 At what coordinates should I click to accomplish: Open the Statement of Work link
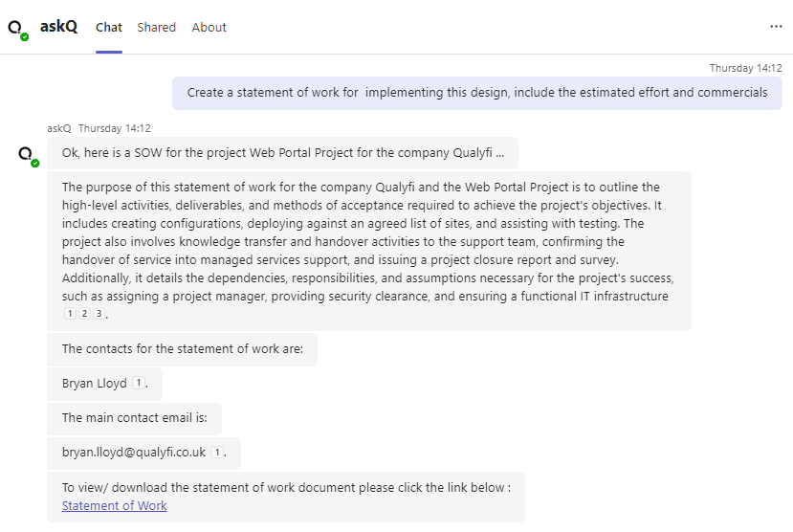(x=114, y=506)
